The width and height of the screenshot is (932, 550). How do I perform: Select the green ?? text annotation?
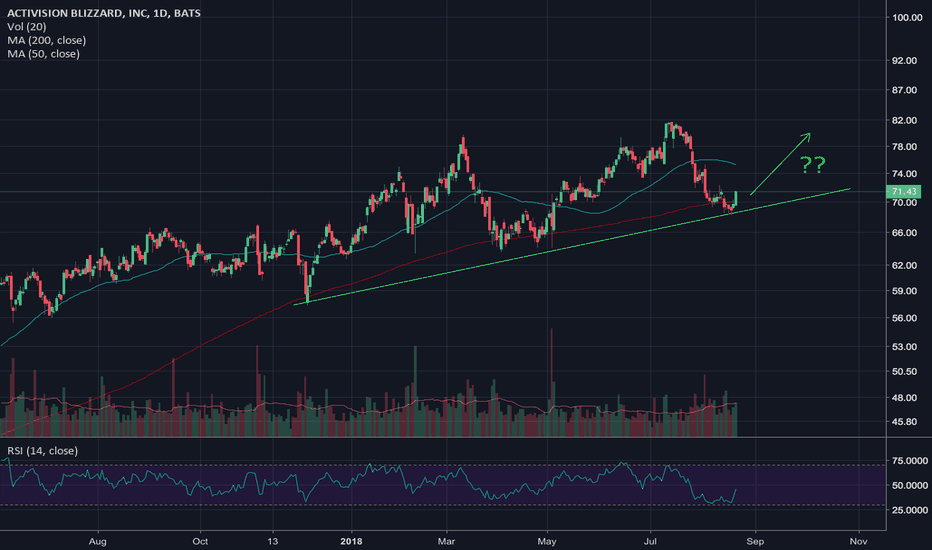(813, 164)
